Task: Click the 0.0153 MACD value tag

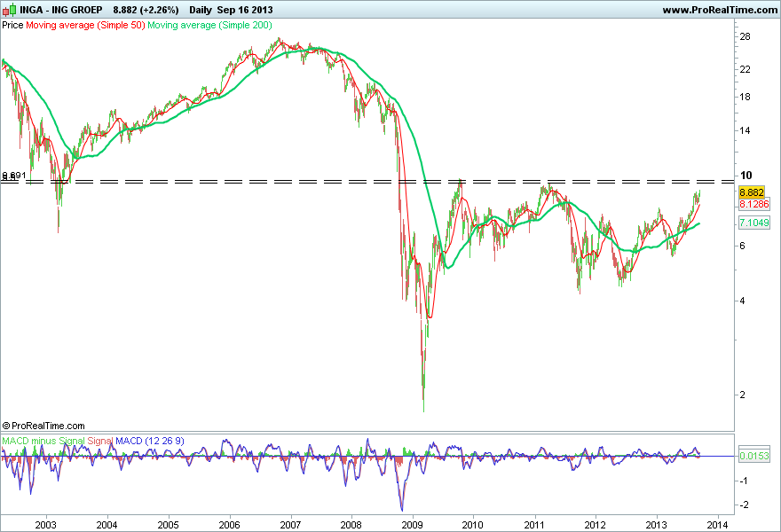Action: coord(754,456)
